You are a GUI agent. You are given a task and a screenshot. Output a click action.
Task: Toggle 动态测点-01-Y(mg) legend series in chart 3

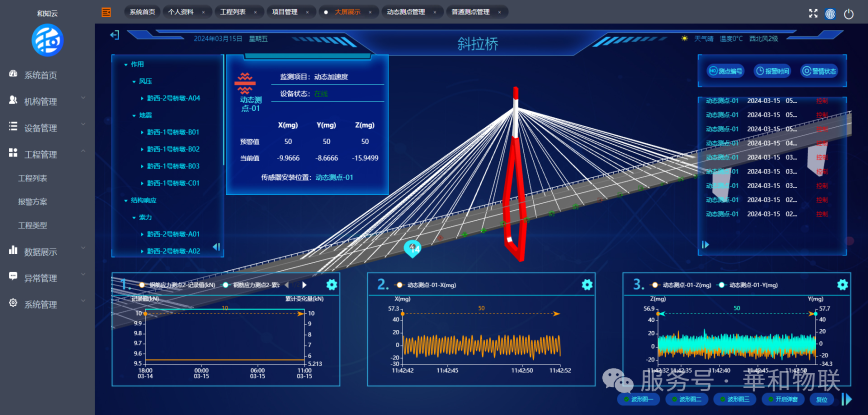[x=748, y=285]
